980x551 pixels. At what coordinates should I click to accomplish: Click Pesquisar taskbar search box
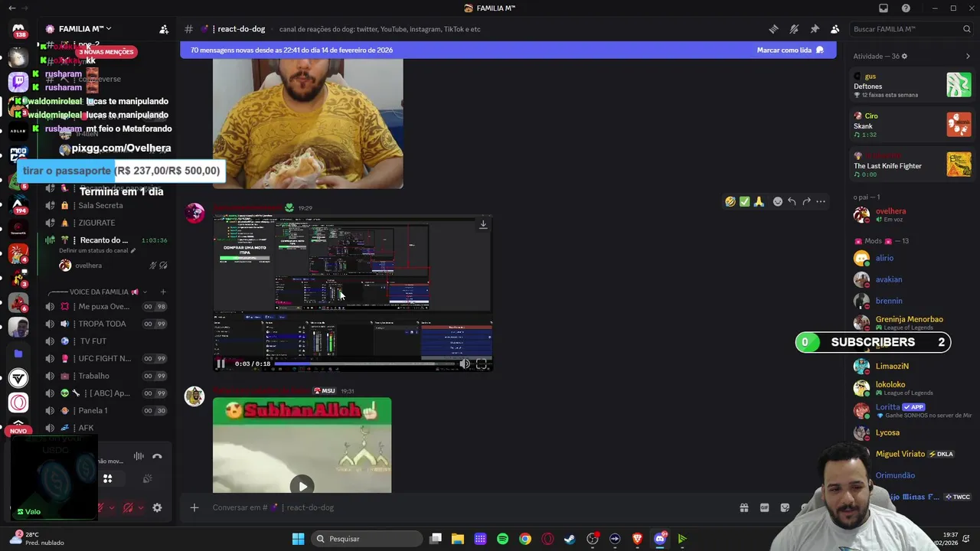pyautogui.click(x=367, y=539)
